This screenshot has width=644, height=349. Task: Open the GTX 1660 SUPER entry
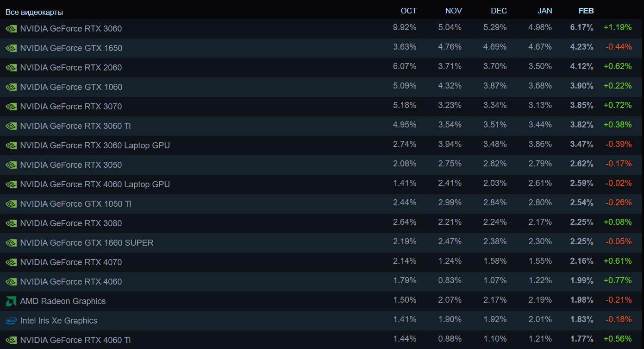87,243
